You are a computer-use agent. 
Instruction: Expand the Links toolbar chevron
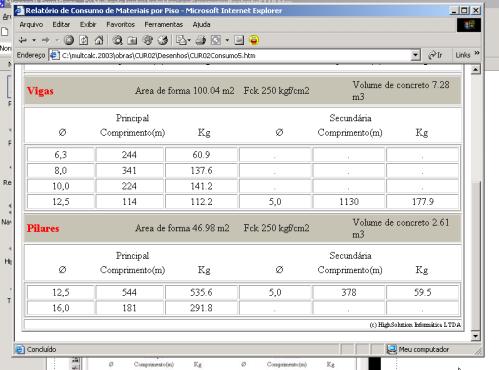[477, 53]
